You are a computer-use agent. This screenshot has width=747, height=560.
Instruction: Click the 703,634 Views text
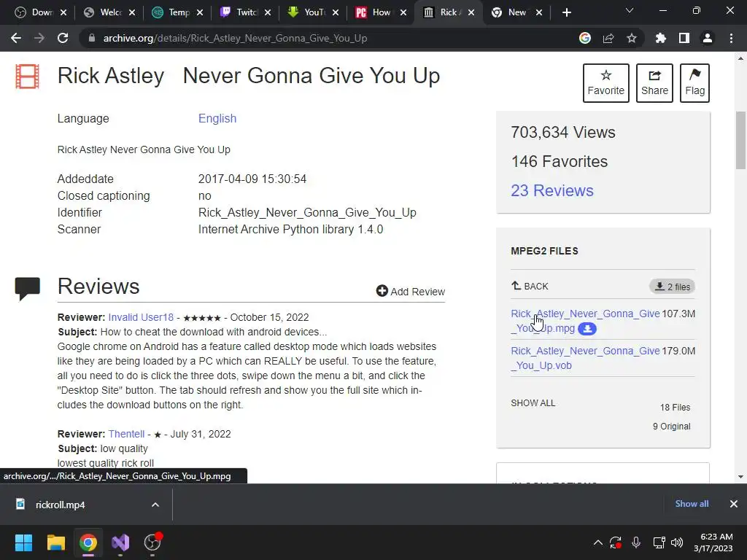click(563, 133)
